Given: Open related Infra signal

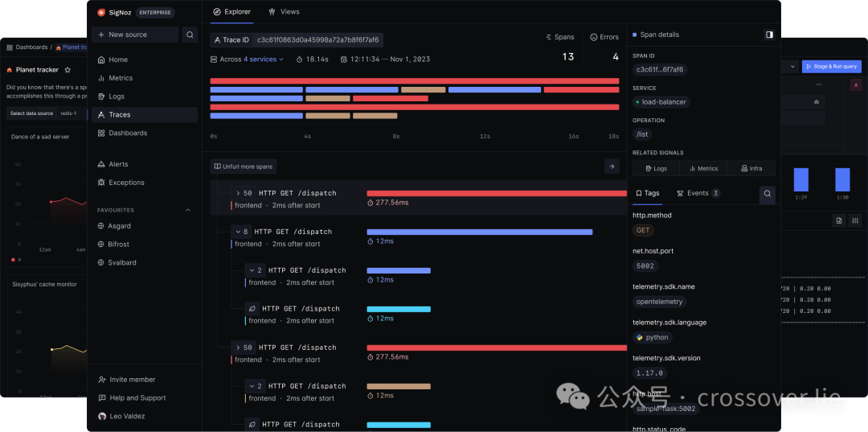Looking at the screenshot, I should coord(751,168).
